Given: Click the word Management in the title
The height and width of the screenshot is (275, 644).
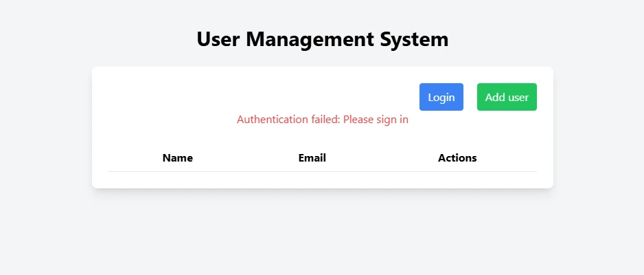Looking at the screenshot, I should (310, 39).
